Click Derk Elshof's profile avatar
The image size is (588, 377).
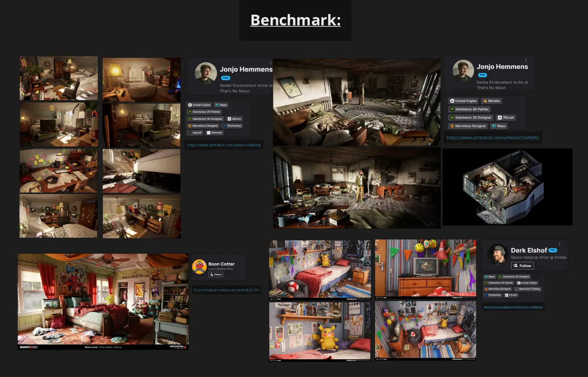(x=497, y=254)
